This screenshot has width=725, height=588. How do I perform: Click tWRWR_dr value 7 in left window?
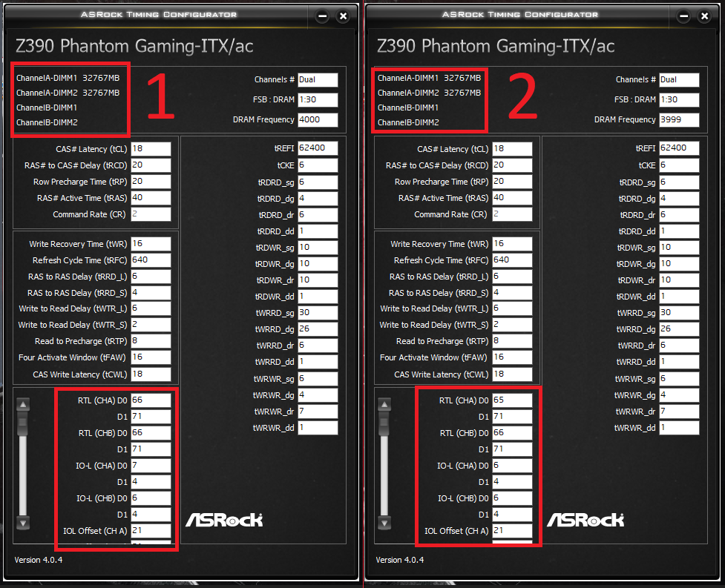pyautogui.click(x=318, y=411)
